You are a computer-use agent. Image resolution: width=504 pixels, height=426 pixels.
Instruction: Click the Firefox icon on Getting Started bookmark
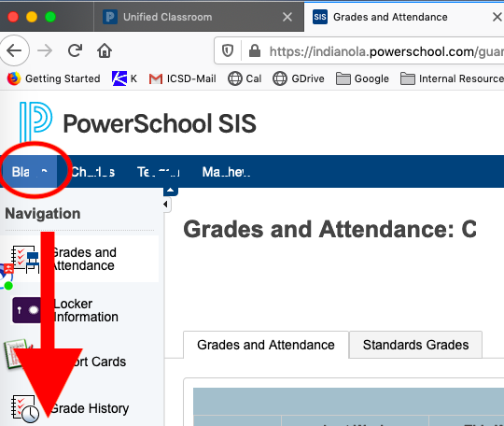(x=14, y=78)
